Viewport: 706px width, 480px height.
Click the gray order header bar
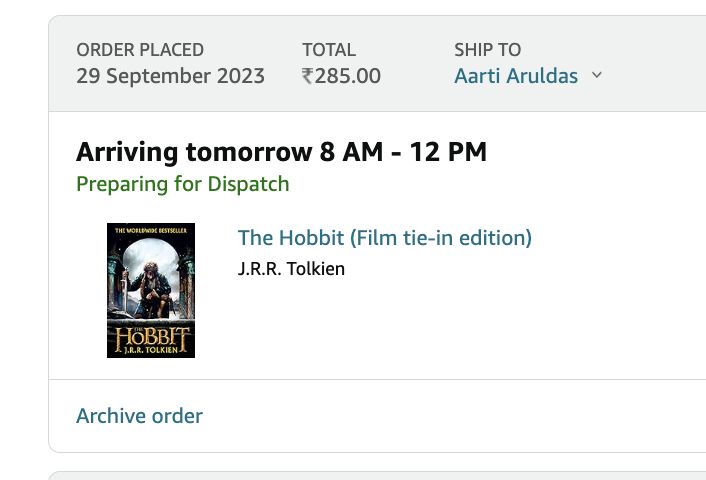[x=377, y=63]
